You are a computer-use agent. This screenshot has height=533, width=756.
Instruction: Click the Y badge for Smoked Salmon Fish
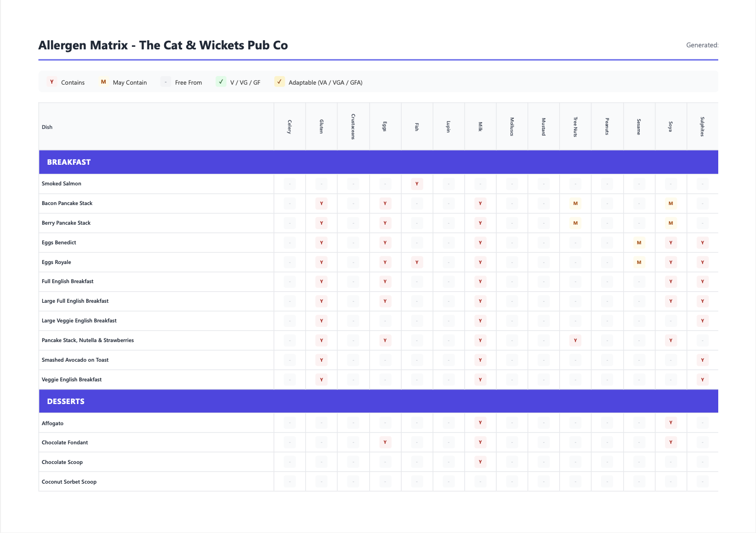pyautogui.click(x=417, y=184)
